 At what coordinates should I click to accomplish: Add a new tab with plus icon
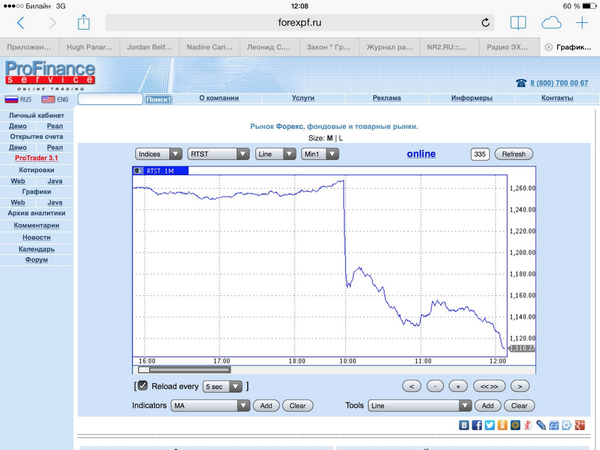[582, 22]
